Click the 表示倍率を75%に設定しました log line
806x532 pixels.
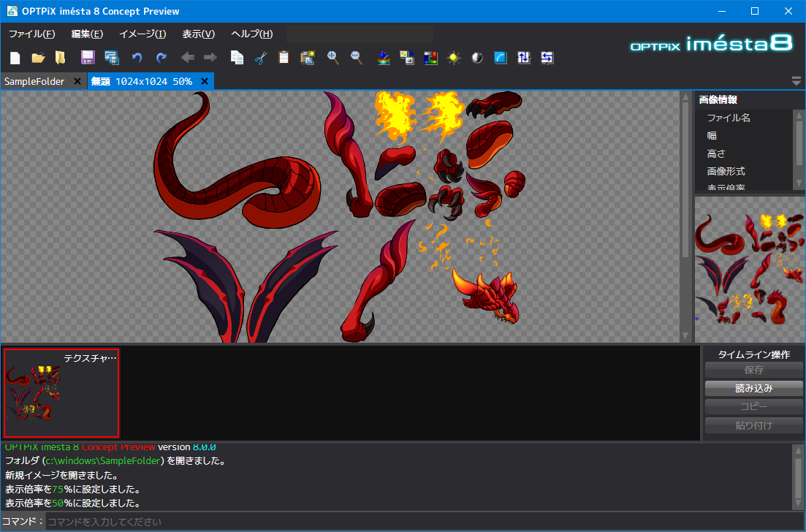[72, 490]
